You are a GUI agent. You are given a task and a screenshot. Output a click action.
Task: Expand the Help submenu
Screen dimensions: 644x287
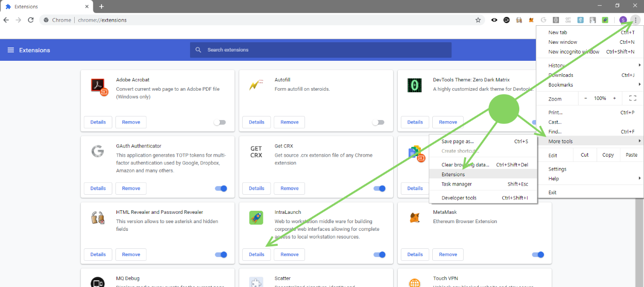coord(590,179)
